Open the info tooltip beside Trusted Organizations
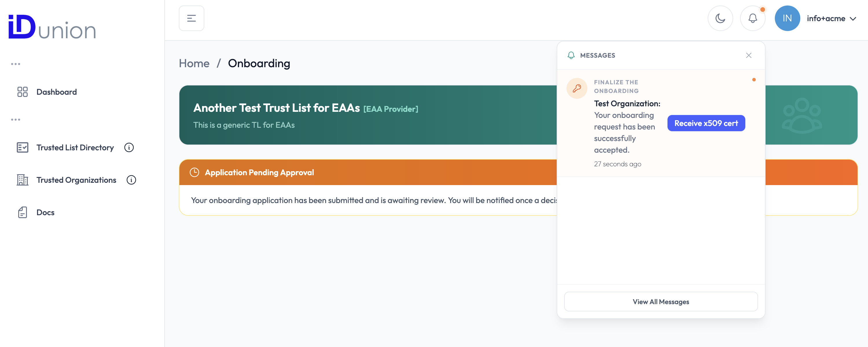 [x=131, y=180]
